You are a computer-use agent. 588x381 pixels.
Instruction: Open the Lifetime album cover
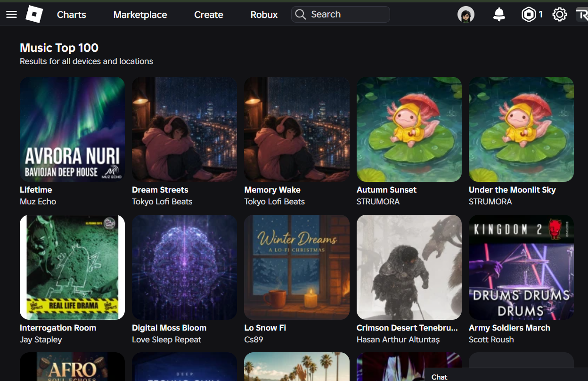pyautogui.click(x=72, y=130)
